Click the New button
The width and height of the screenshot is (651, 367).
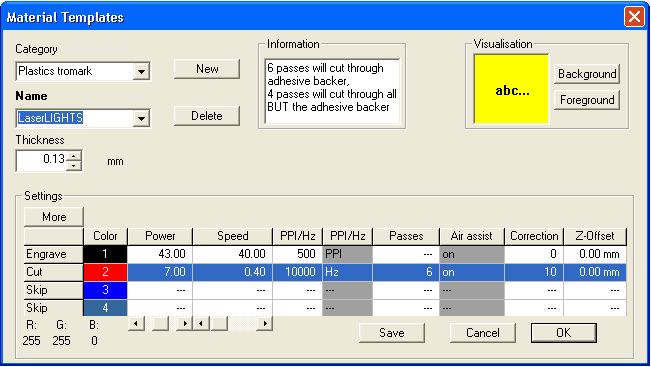207,69
